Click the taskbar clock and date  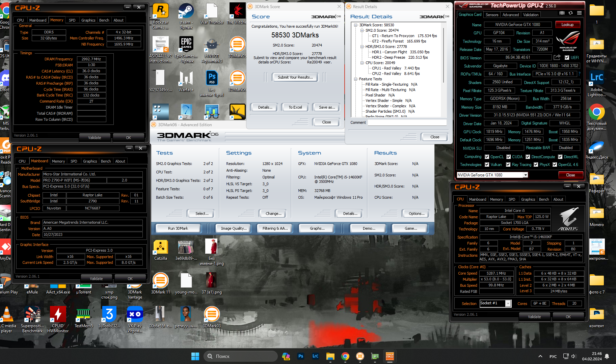click(x=592, y=356)
